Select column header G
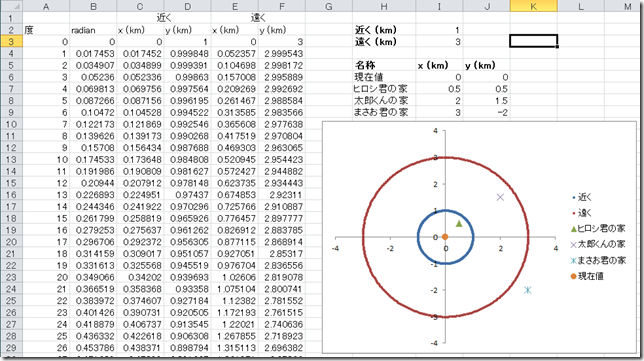This screenshot has width=644, height=361. [329, 6]
